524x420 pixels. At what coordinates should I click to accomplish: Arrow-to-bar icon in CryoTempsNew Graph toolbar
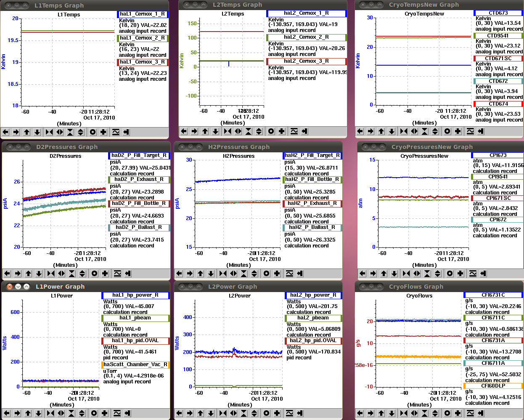481,131
